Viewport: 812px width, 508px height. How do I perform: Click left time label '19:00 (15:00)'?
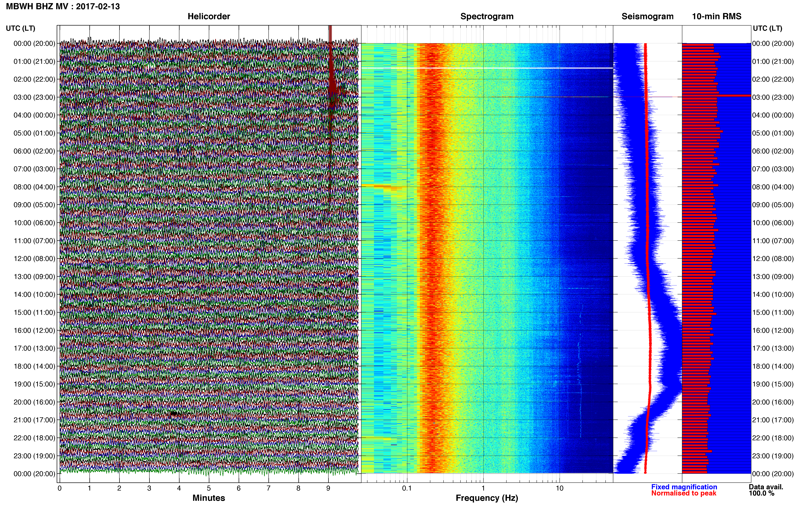[x=34, y=384]
